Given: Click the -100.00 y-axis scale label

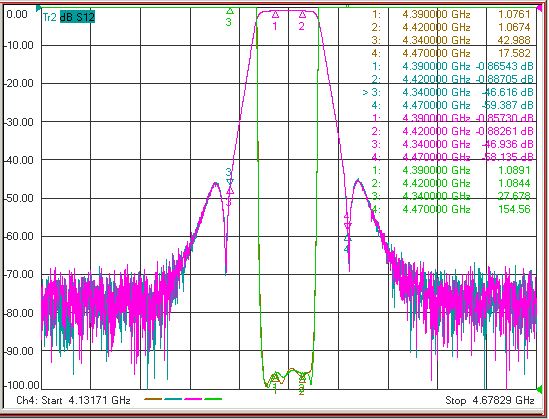Looking at the screenshot, I should 21,385.
